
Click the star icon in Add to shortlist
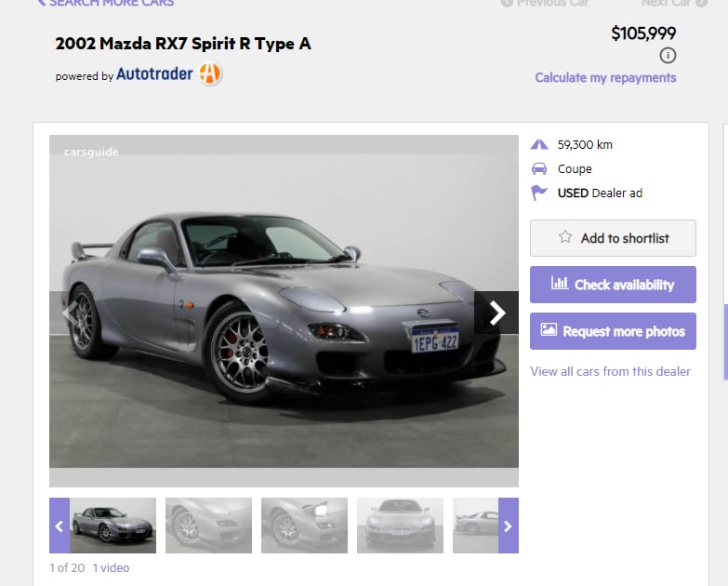(x=565, y=237)
